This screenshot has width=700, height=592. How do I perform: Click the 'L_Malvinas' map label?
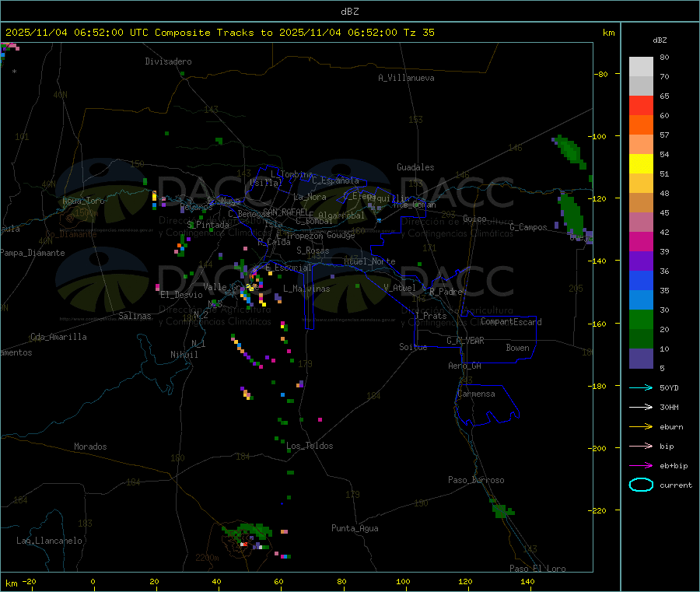(x=306, y=289)
